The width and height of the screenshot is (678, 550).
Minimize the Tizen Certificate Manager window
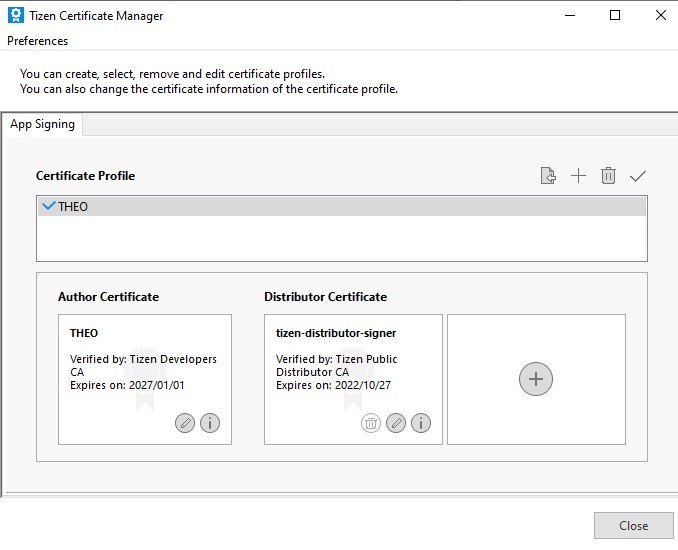[x=569, y=16]
